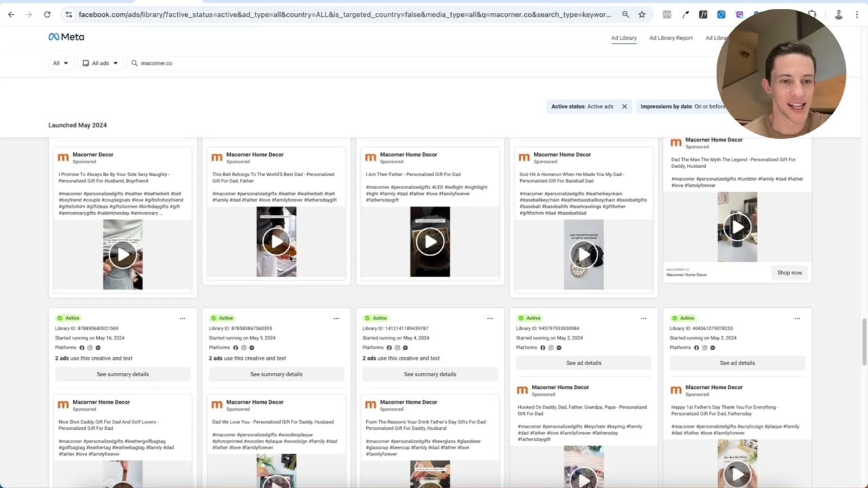Open Macorner Home Decor name on golf lovers ad
This screenshot has width=868, height=488.
pyautogui.click(x=101, y=402)
